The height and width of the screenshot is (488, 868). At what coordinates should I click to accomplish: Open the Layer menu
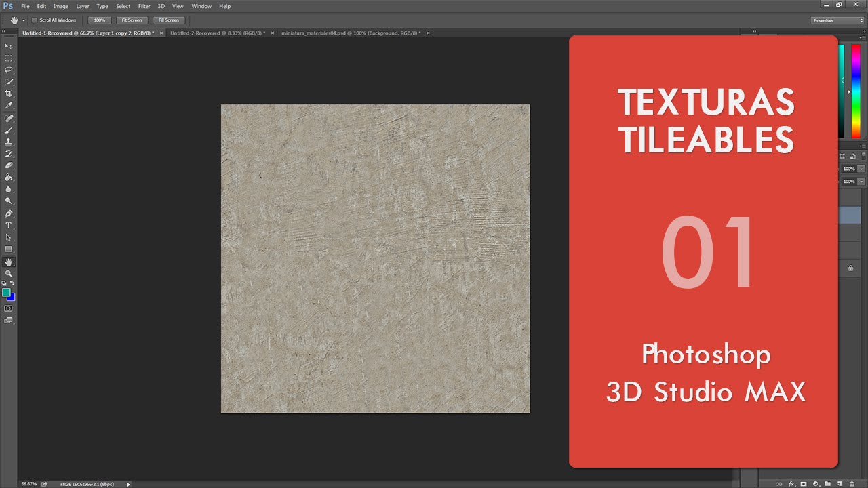click(x=83, y=6)
